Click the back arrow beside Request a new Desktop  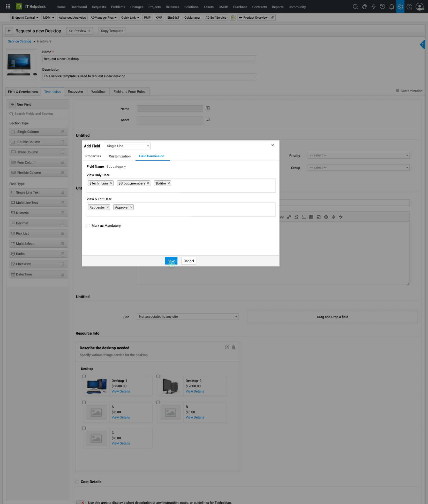click(x=9, y=31)
